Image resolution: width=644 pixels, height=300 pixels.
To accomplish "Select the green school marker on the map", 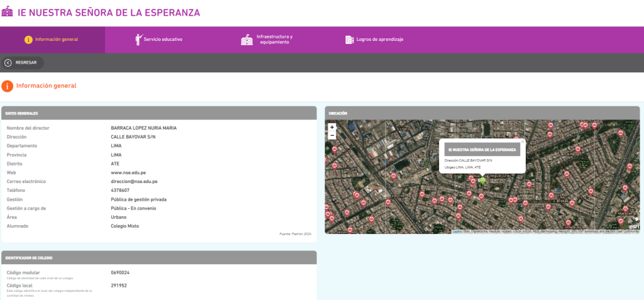I will (482, 181).
